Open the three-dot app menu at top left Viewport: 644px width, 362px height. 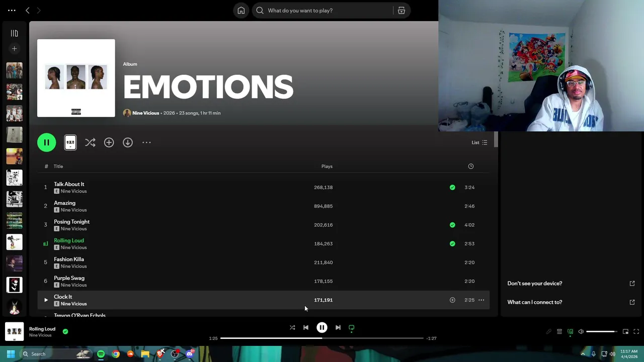(12, 10)
